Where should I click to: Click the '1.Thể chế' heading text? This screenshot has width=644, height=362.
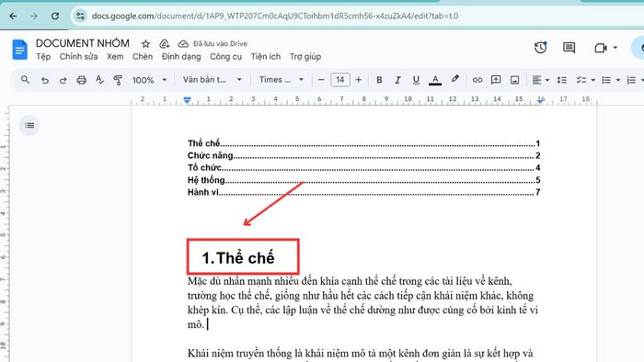coord(238,258)
